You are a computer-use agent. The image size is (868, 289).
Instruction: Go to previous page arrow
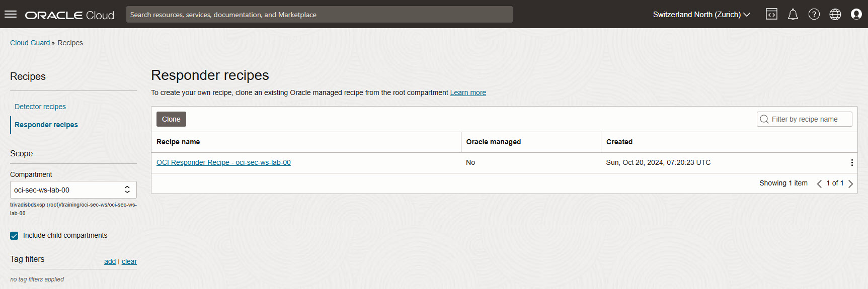[x=819, y=184]
